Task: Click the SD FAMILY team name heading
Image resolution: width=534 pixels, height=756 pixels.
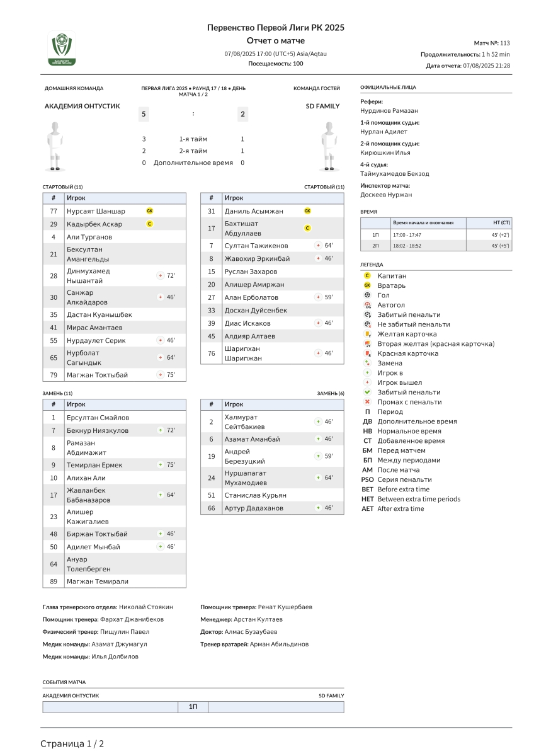Action: 322,106
